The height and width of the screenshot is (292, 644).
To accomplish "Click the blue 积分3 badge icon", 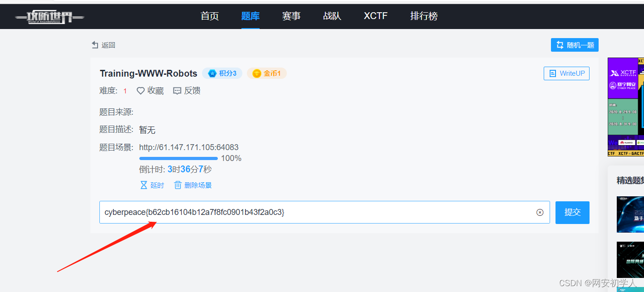I will (212, 73).
